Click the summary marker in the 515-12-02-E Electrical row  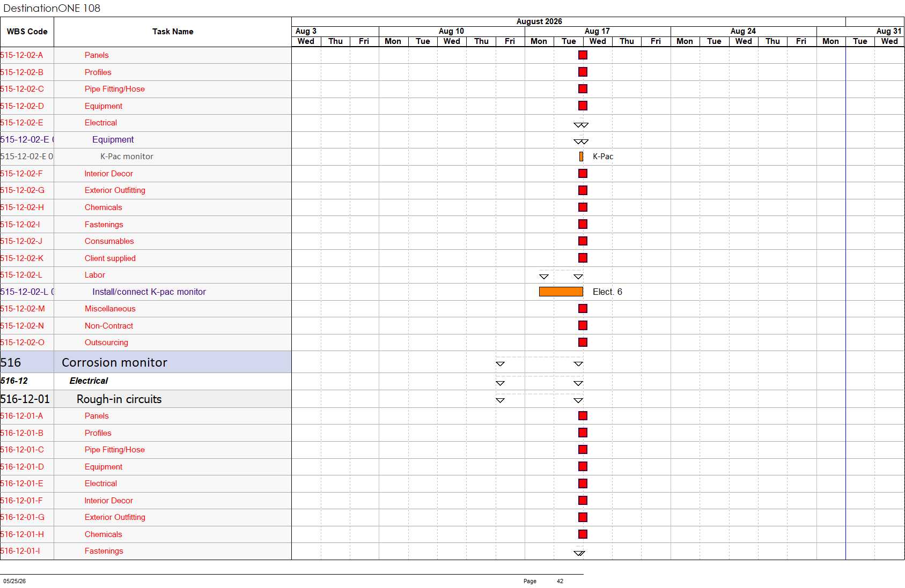click(x=581, y=125)
